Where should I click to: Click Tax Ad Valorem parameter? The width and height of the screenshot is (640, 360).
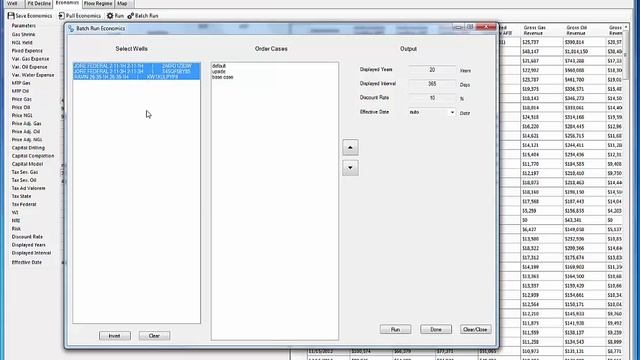tap(28, 188)
